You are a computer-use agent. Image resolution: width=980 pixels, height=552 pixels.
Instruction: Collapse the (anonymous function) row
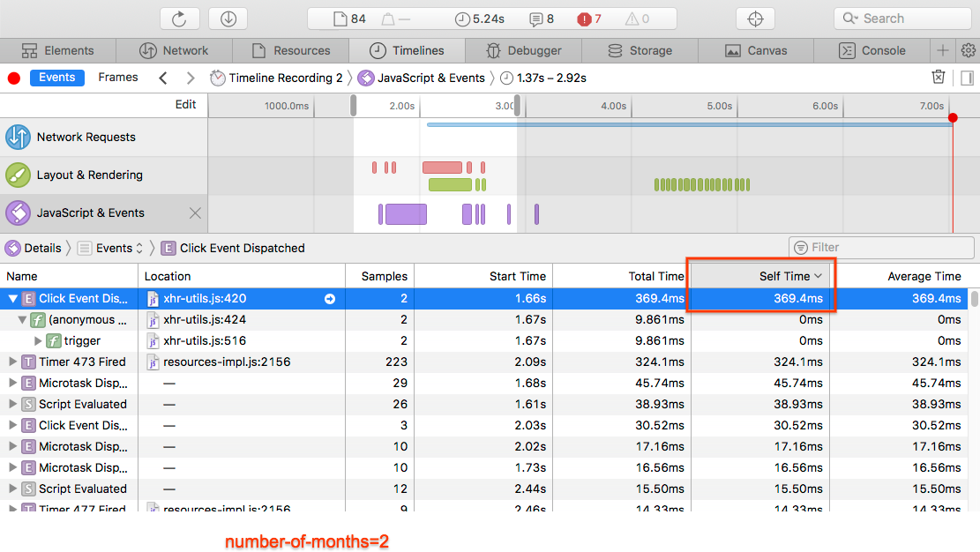(23, 320)
